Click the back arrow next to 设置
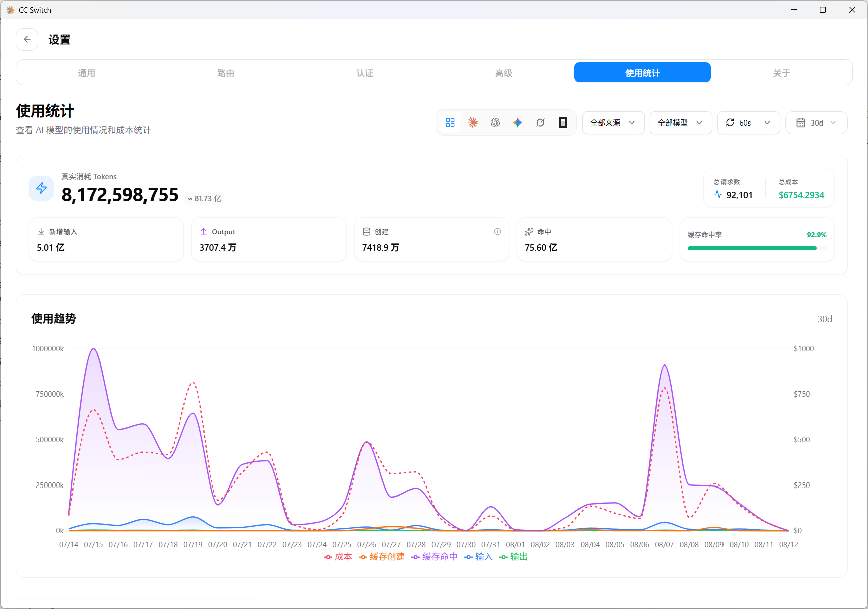The width and height of the screenshot is (868, 609). click(27, 40)
